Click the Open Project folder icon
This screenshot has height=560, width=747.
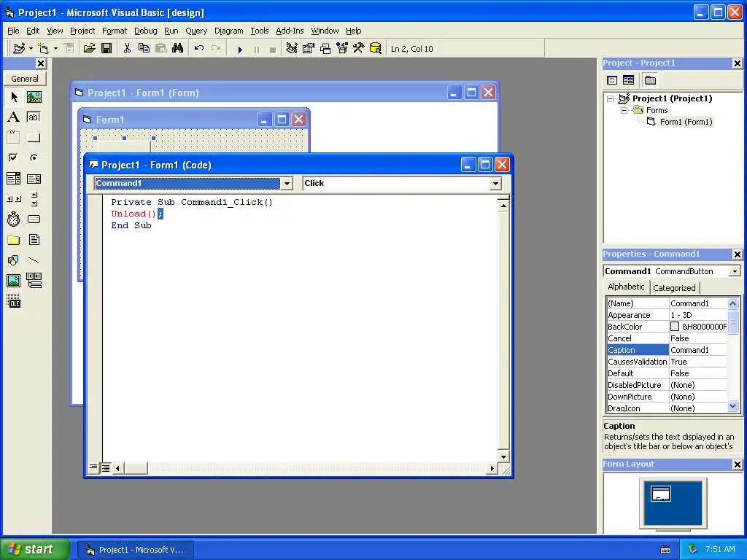[89, 49]
